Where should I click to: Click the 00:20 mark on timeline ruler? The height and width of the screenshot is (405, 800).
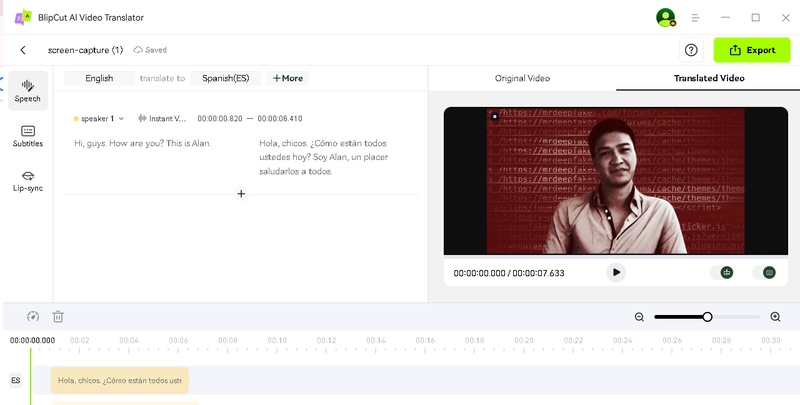coord(523,340)
